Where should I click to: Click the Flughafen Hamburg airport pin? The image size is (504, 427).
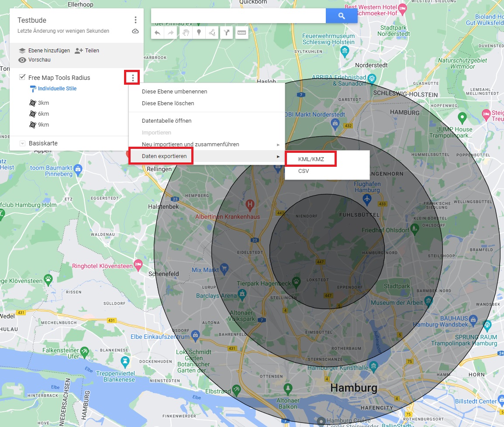coord(367,200)
